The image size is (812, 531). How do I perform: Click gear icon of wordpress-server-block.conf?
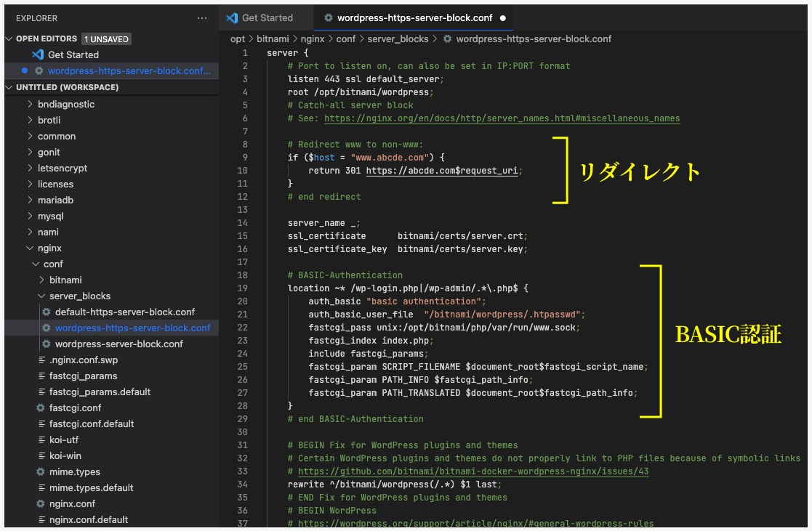click(46, 344)
